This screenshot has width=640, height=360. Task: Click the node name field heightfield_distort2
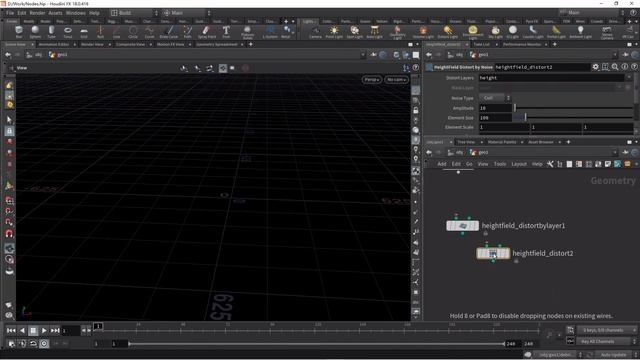(542, 67)
